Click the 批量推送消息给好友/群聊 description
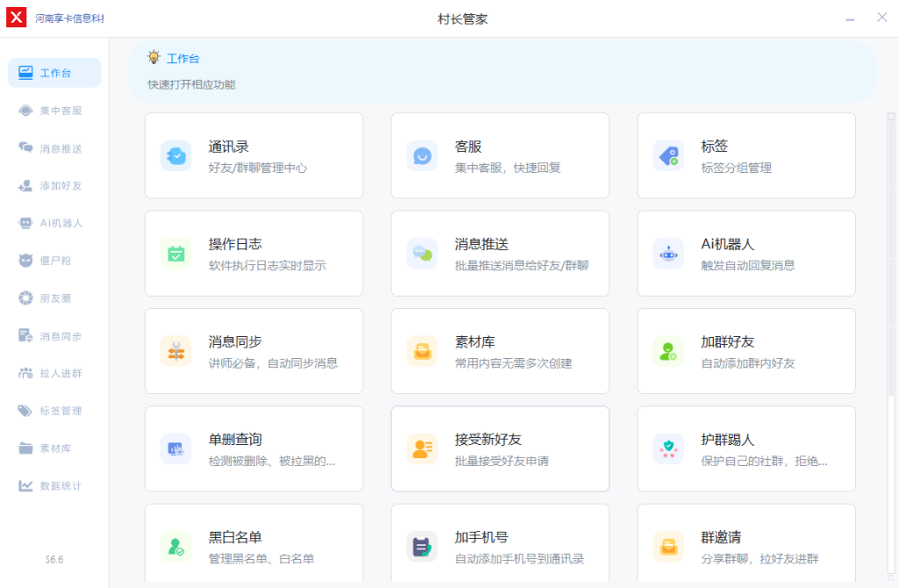899x588 pixels. 521,265
